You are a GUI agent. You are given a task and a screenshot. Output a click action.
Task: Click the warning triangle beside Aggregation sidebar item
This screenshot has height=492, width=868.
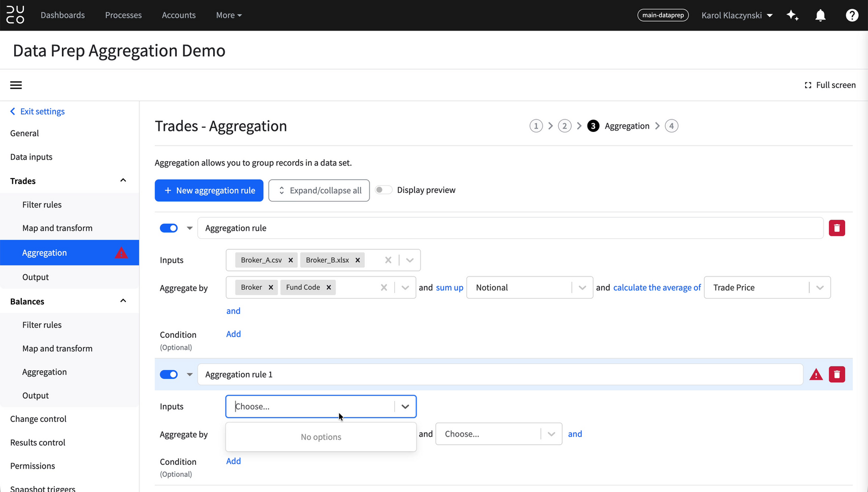[x=122, y=253]
